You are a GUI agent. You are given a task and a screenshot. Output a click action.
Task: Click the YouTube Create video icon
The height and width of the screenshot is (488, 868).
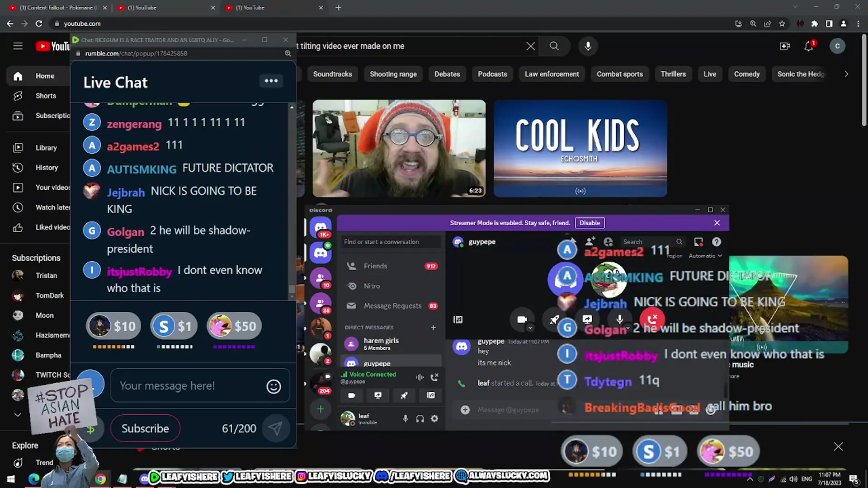(785, 46)
